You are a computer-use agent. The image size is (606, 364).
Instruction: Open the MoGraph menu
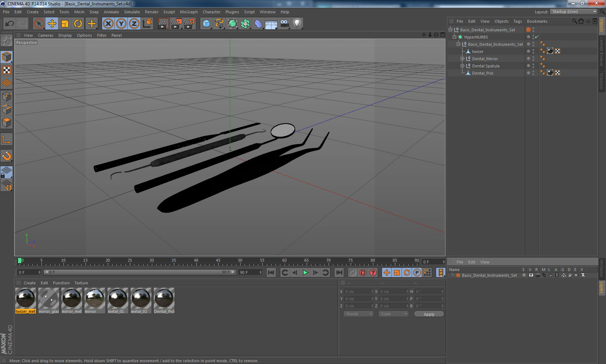[189, 12]
